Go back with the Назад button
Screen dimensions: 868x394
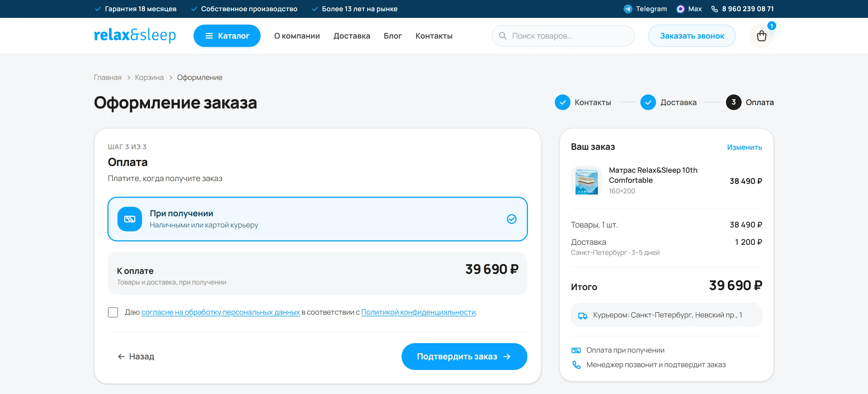[136, 356]
